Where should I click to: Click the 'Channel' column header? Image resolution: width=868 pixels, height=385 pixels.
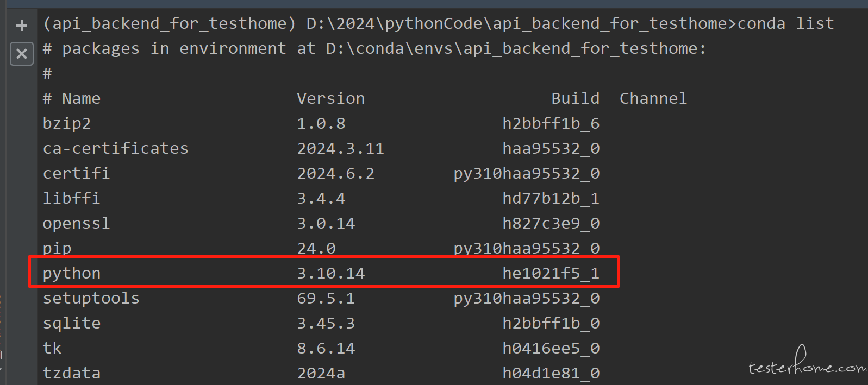[x=653, y=98]
